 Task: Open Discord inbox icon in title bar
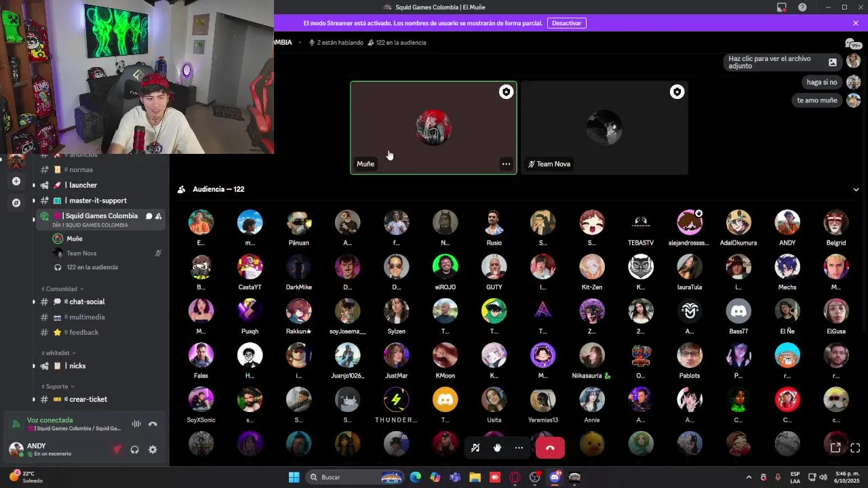[x=782, y=7]
